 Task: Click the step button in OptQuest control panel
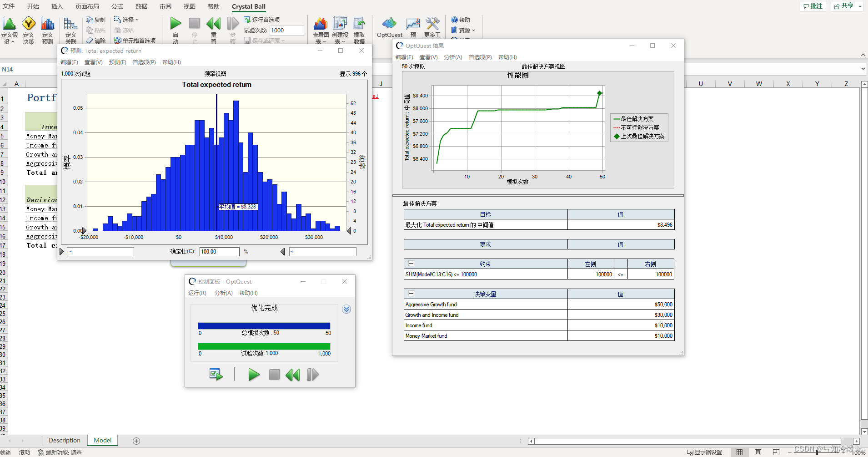[x=313, y=375]
